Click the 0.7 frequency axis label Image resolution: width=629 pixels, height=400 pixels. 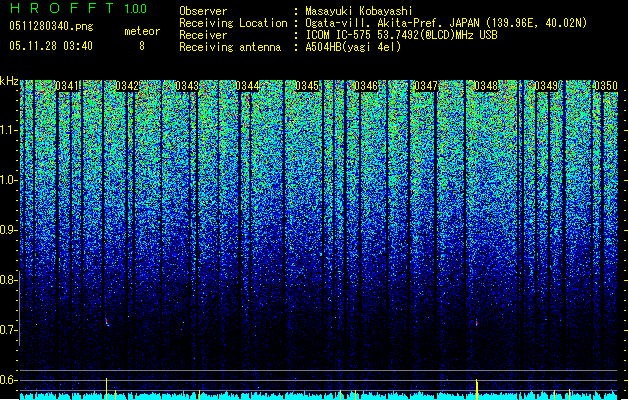(x=8, y=330)
